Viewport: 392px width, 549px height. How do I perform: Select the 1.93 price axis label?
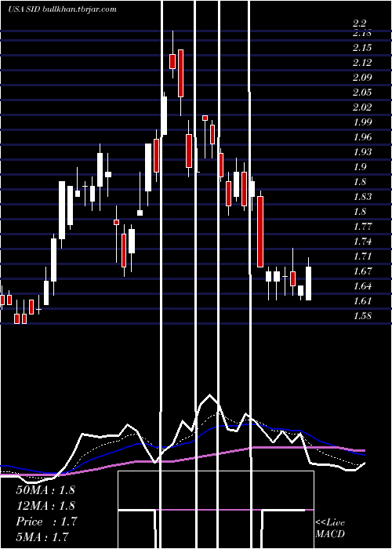coord(362,152)
